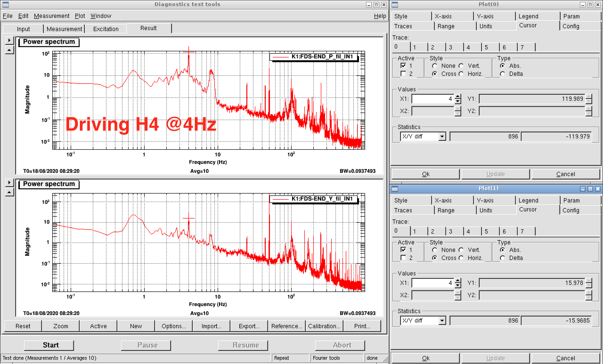Select Delta cursor type in Plot(0)

coord(502,74)
